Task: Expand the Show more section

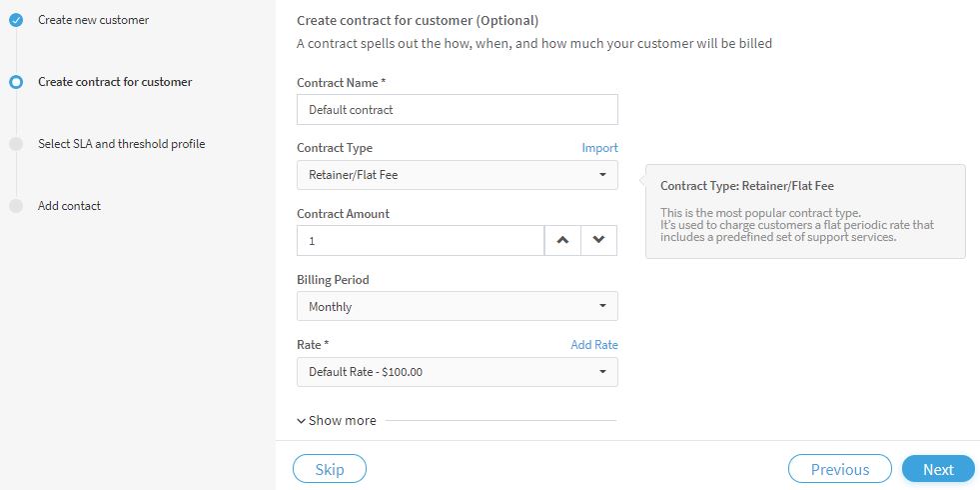Action: (337, 421)
